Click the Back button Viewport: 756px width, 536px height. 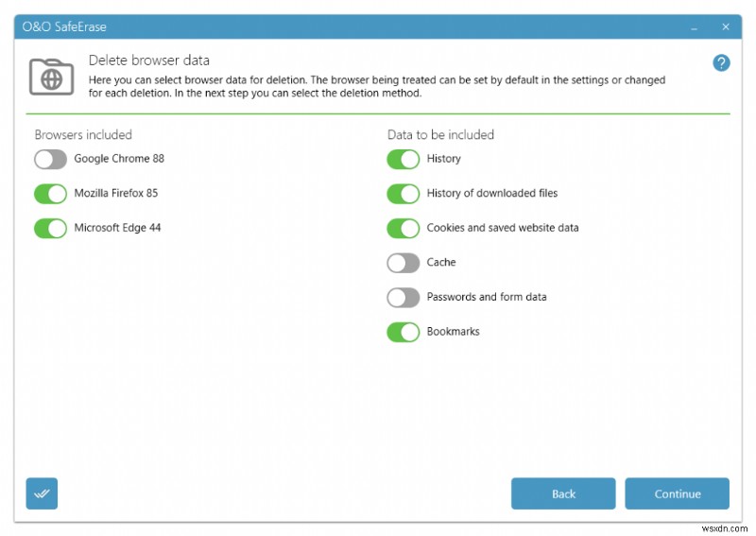563,493
